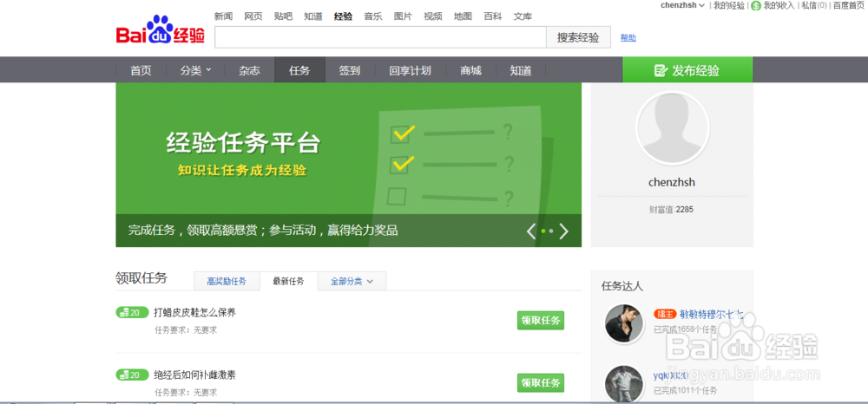Open 回享计划 in the navigation bar

pyautogui.click(x=410, y=70)
